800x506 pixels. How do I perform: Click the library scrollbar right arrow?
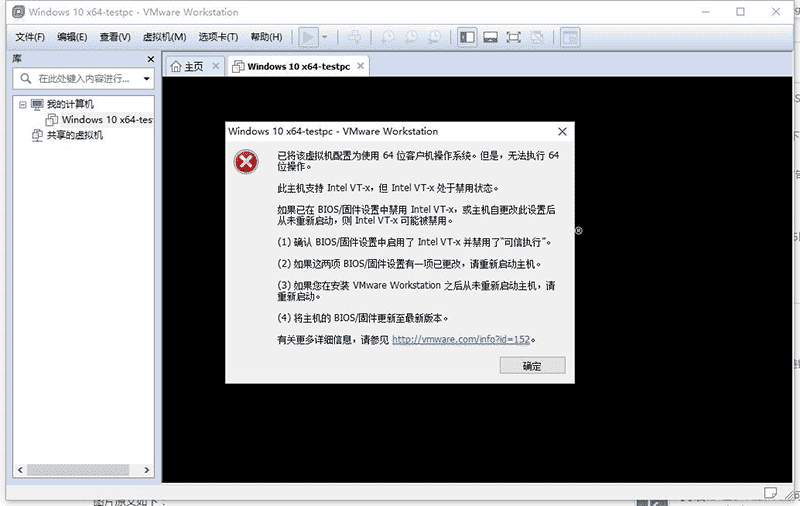coord(147,470)
